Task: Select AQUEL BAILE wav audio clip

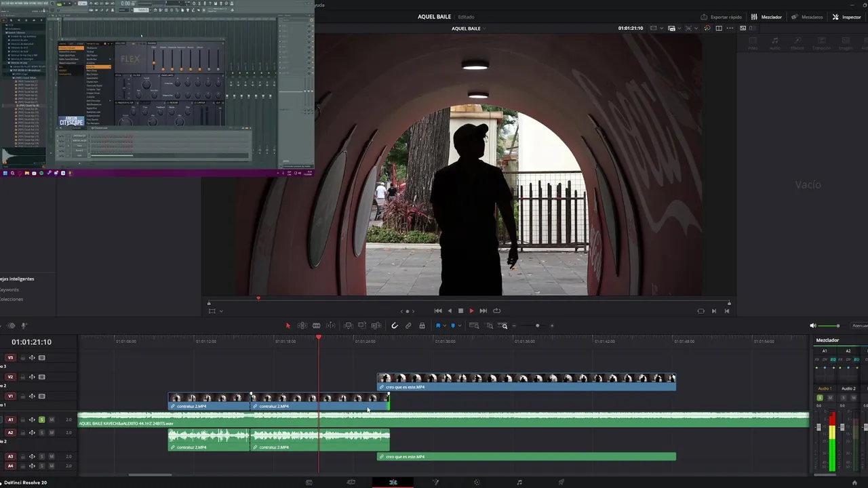Action: 443,420
